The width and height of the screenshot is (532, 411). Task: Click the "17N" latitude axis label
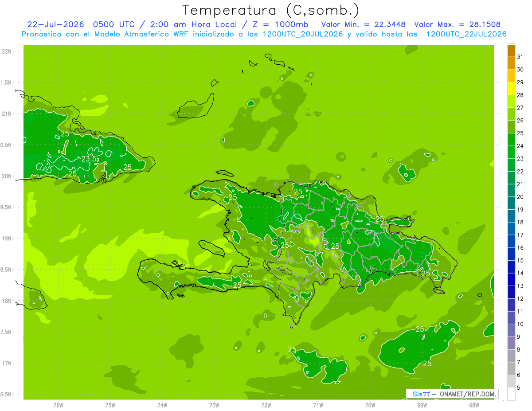7,363
